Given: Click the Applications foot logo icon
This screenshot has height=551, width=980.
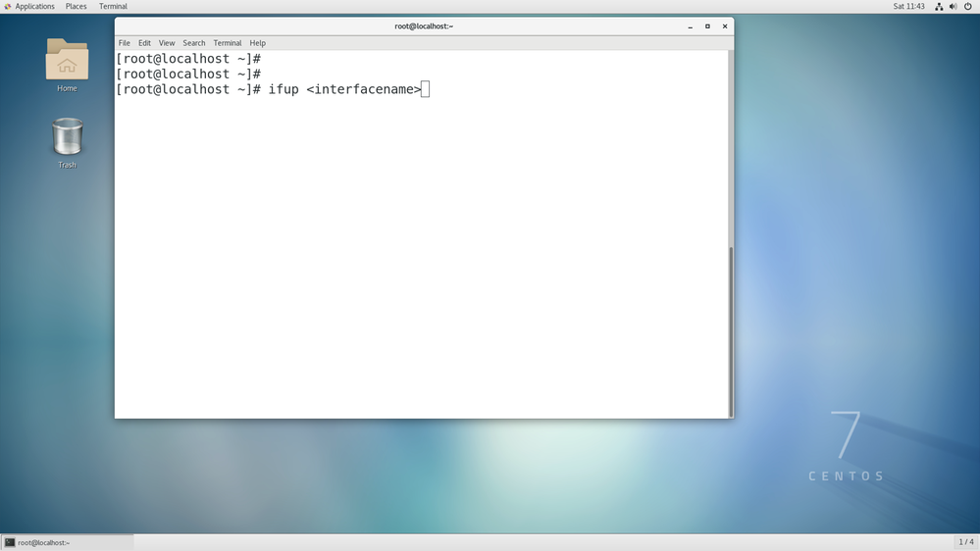Looking at the screenshot, I should 8,7.
